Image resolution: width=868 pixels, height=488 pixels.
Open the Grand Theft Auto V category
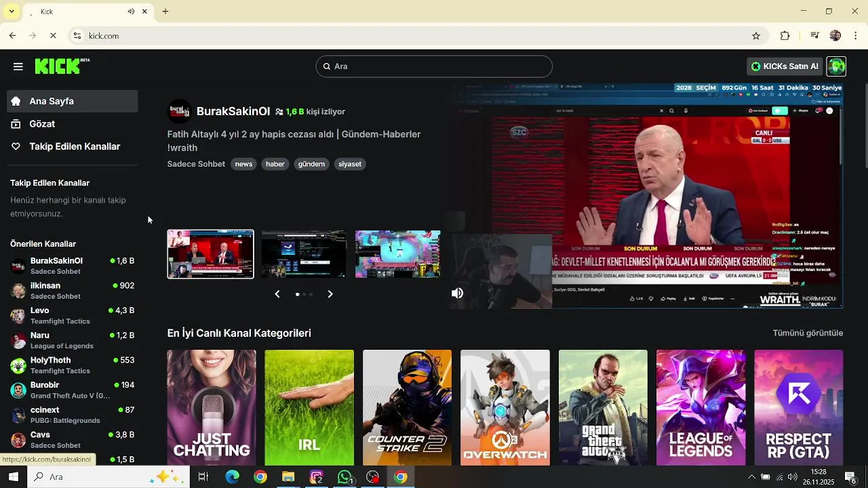[x=603, y=407]
